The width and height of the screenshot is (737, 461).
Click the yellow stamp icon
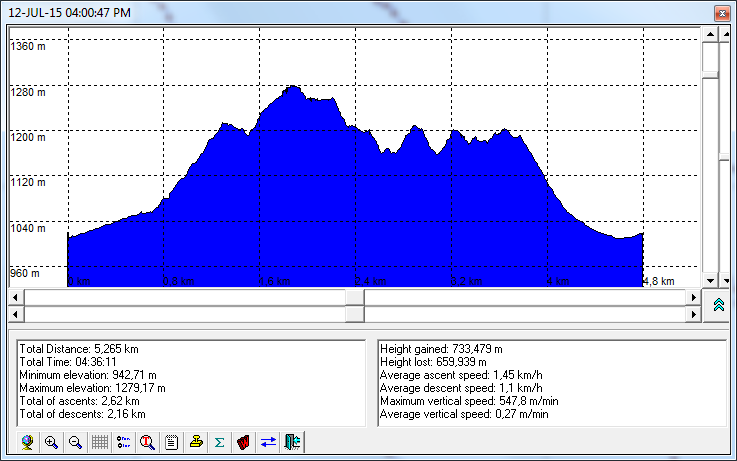click(196, 442)
